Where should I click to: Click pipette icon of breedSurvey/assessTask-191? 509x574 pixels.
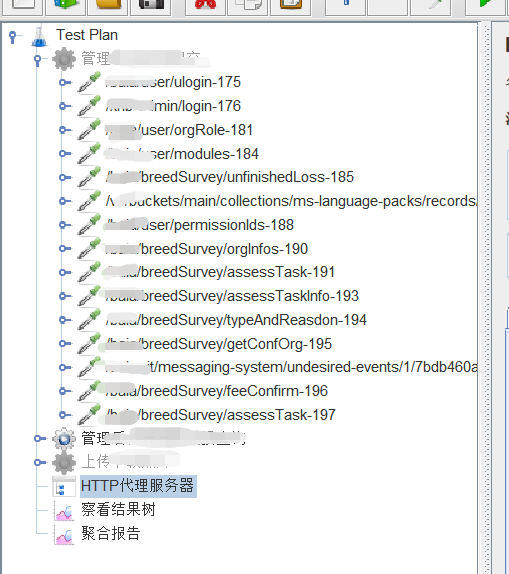(x=89, y=272)
